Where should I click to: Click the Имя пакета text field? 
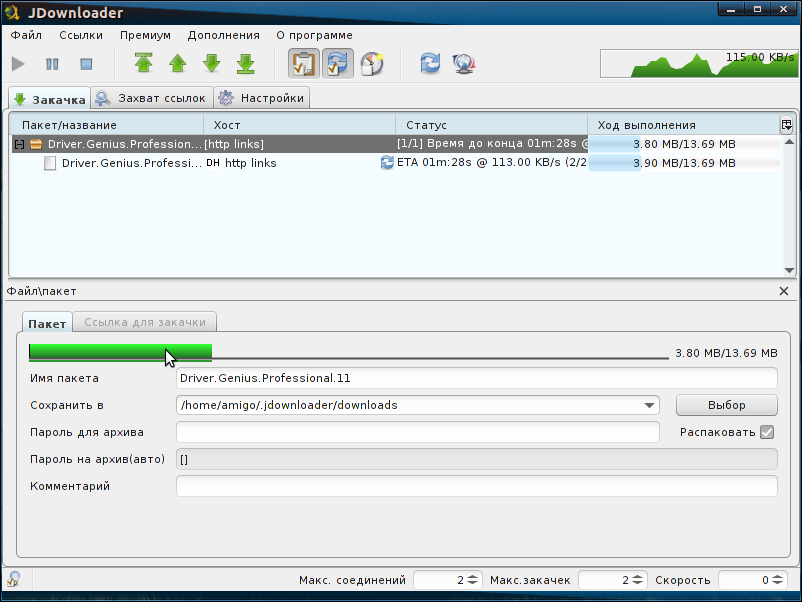(x=477, y=378)
